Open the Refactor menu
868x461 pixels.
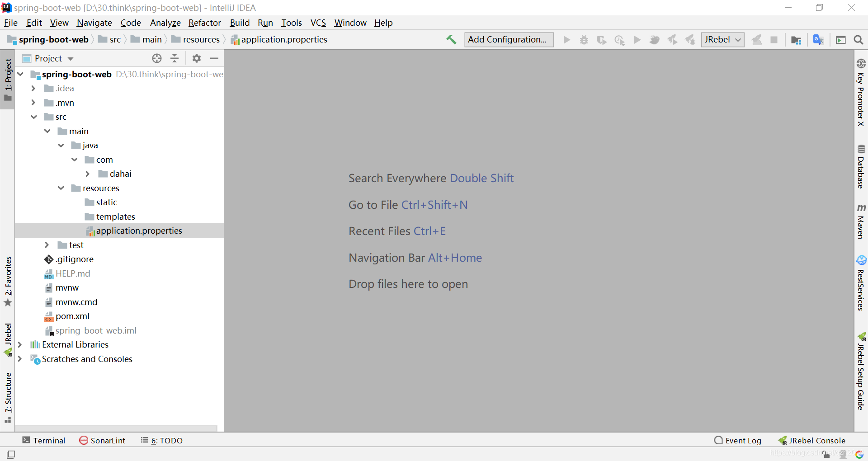[x=205, y=23]
